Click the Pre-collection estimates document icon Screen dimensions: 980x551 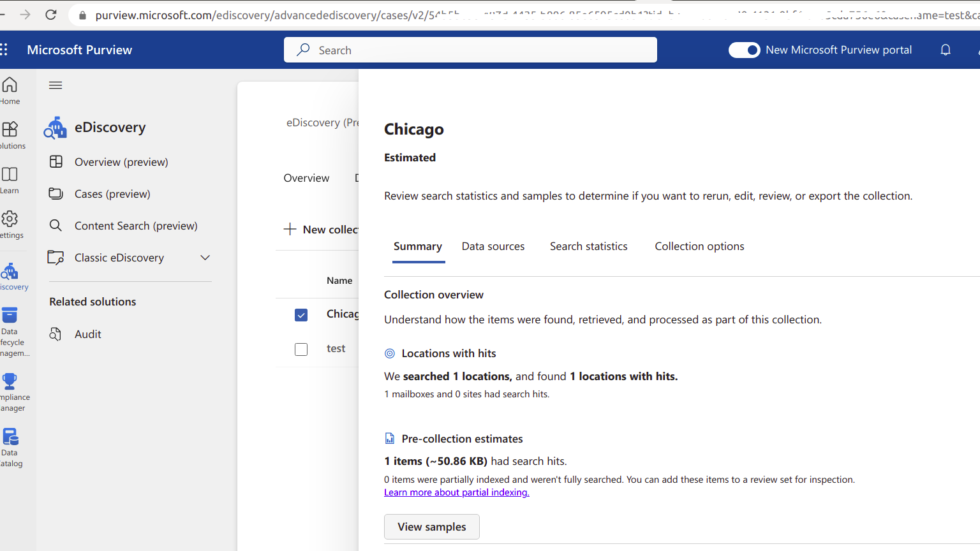click(x=390, y=439)
